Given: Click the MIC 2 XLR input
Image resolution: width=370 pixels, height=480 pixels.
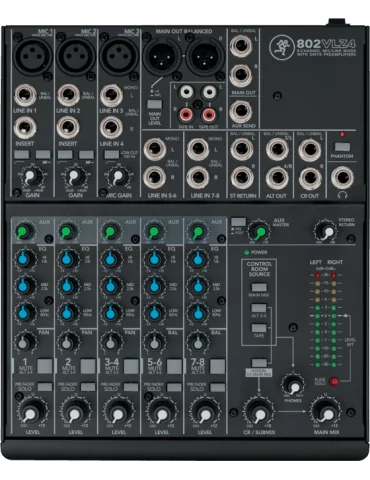Looking at the screenshot, I should click(76, 55).
